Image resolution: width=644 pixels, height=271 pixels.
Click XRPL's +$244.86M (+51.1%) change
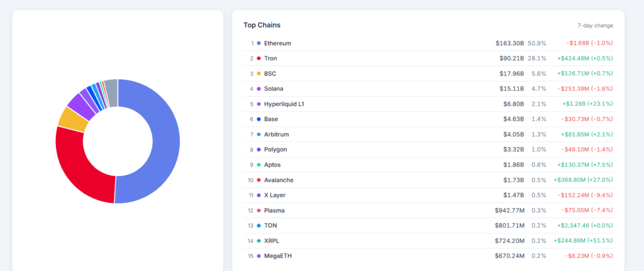[583, 241]
